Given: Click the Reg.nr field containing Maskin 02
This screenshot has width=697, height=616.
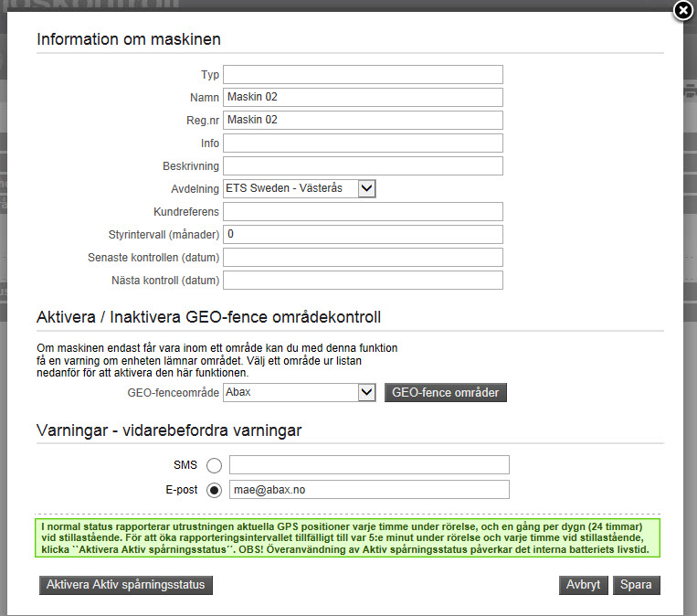Looking at the screenshot, I should [363, 120].
